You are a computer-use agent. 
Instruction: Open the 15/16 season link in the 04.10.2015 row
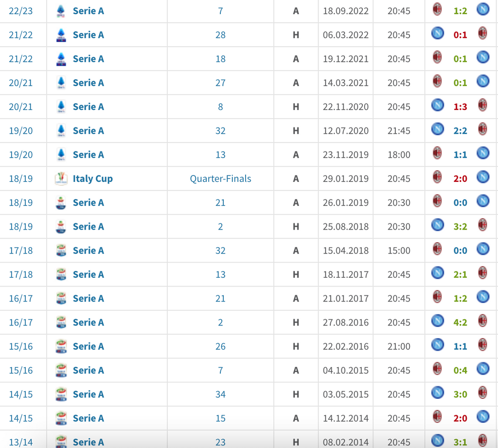click(20, 371)
